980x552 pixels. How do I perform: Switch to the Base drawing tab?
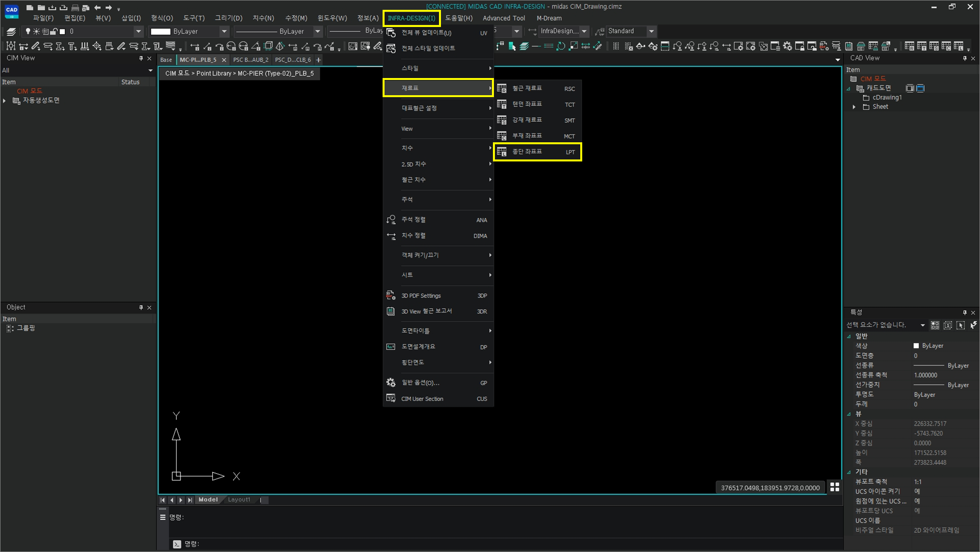(x=166, y=60)
